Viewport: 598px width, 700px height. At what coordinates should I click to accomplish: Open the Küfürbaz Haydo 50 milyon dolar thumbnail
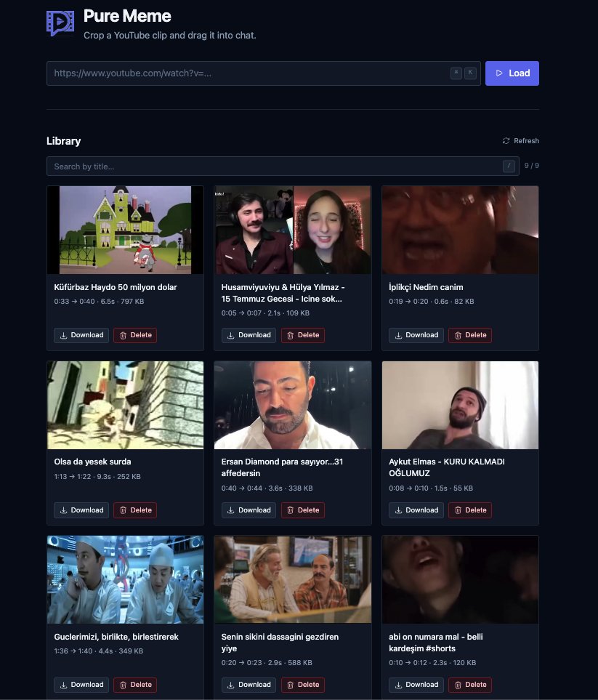(x=126, y=230)
